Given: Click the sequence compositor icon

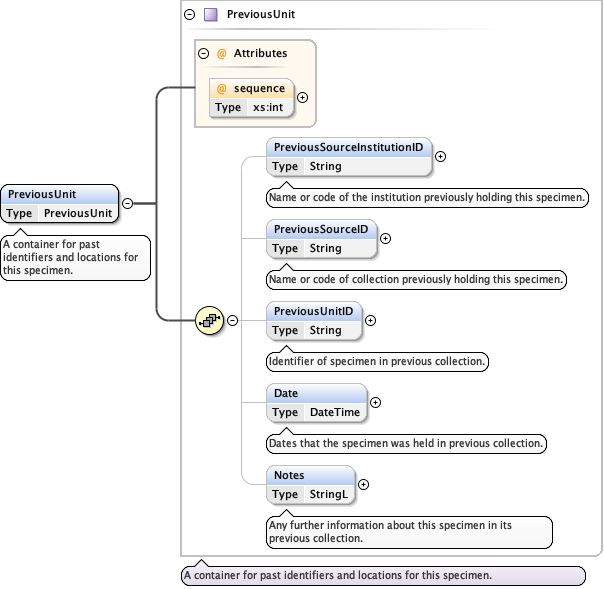Looking at the screenshot, I should point(210,320).
